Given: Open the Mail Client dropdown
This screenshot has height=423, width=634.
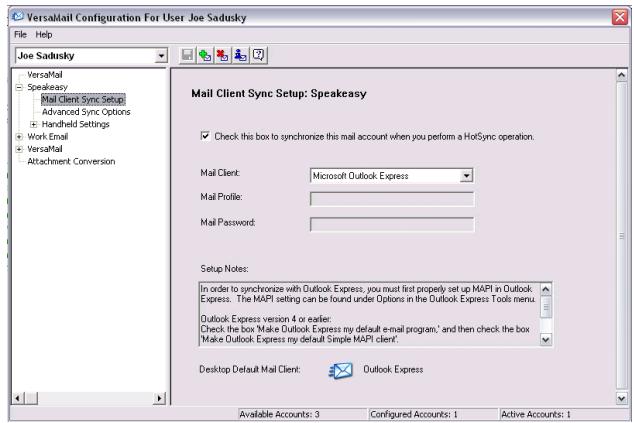Looking at the screenshot, I should click(466, 176).
